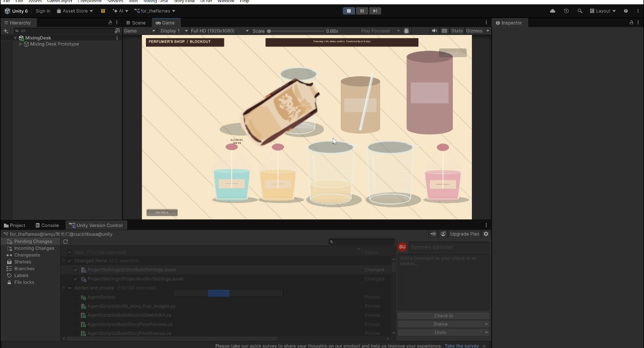The width and height of the screenshot is (644, 348).
Task: Open Version Control settings gear icon
Action: click(486, 234)
